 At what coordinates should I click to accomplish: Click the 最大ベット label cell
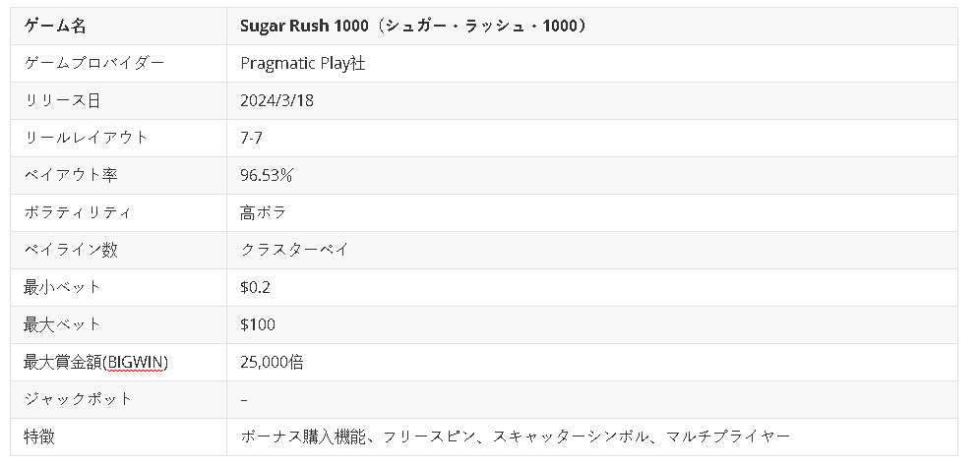click(x=62, y=325)
